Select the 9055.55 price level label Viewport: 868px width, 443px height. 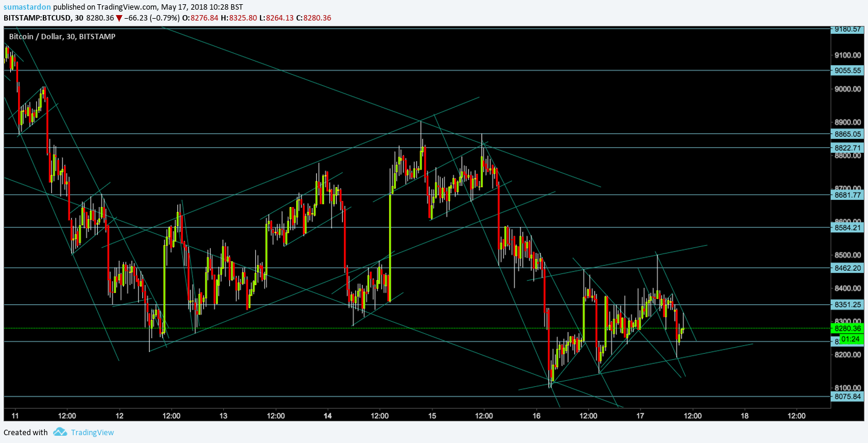(847, 70)
